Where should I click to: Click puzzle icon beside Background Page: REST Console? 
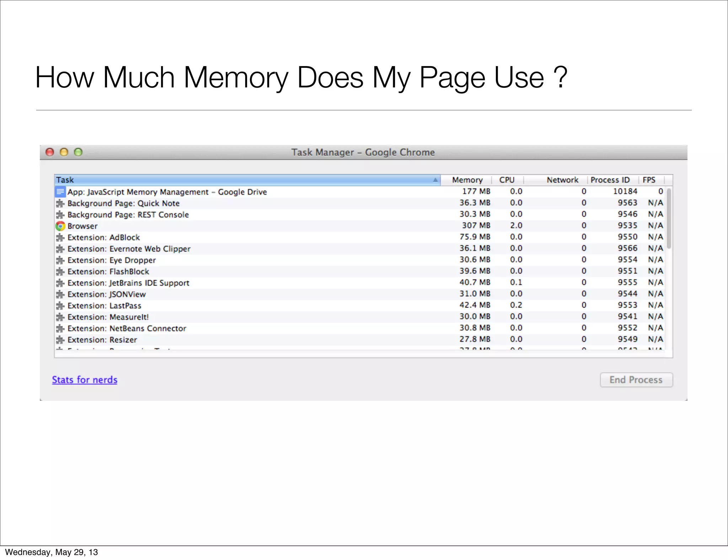pos(60,215)
